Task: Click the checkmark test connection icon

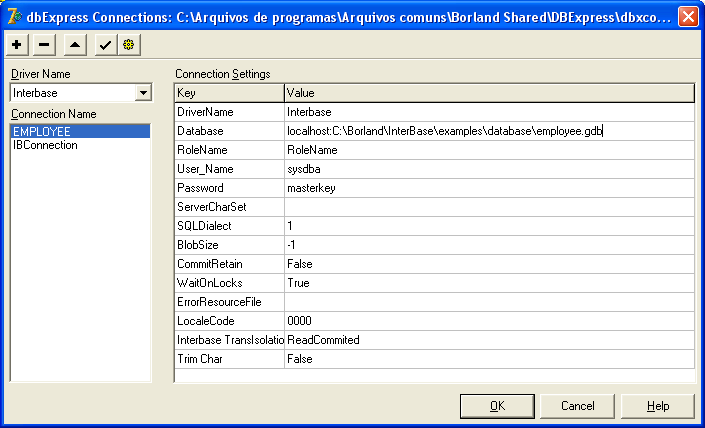Action: click(x=105, y=45)
